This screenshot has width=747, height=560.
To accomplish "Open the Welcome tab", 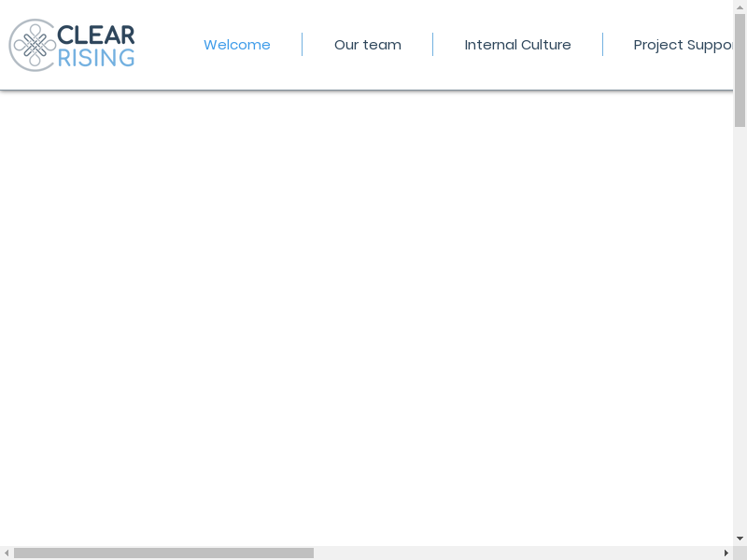I will click(x=237, y=45).
